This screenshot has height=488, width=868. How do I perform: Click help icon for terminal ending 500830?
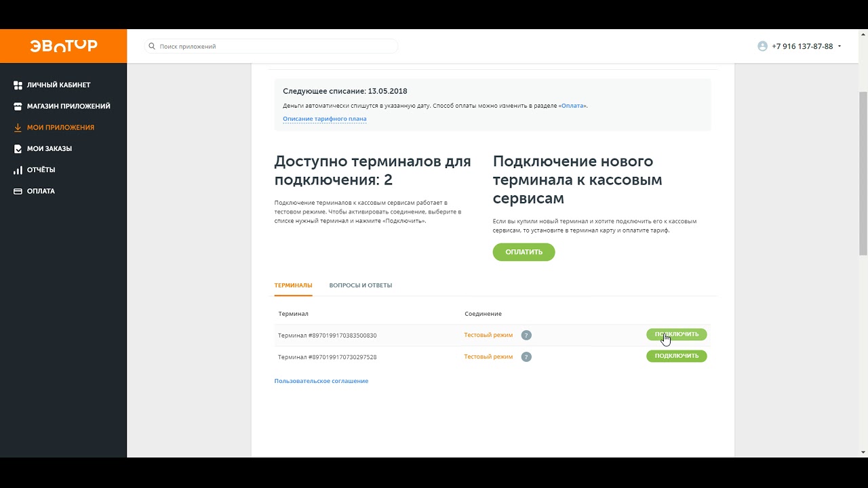526,335
